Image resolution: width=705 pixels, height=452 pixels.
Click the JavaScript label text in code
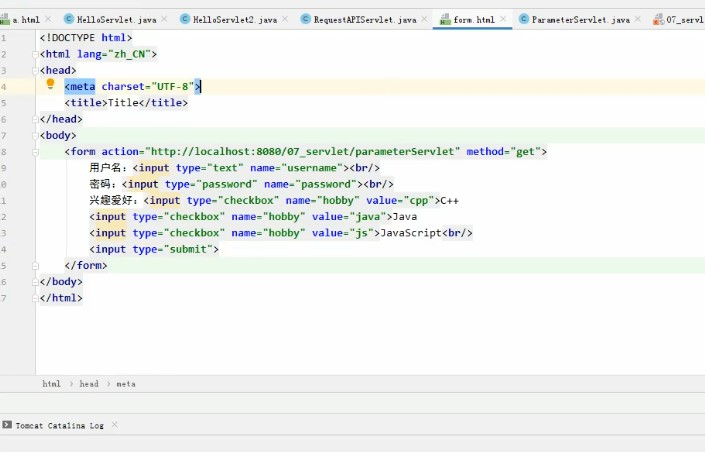pos(411,233)
